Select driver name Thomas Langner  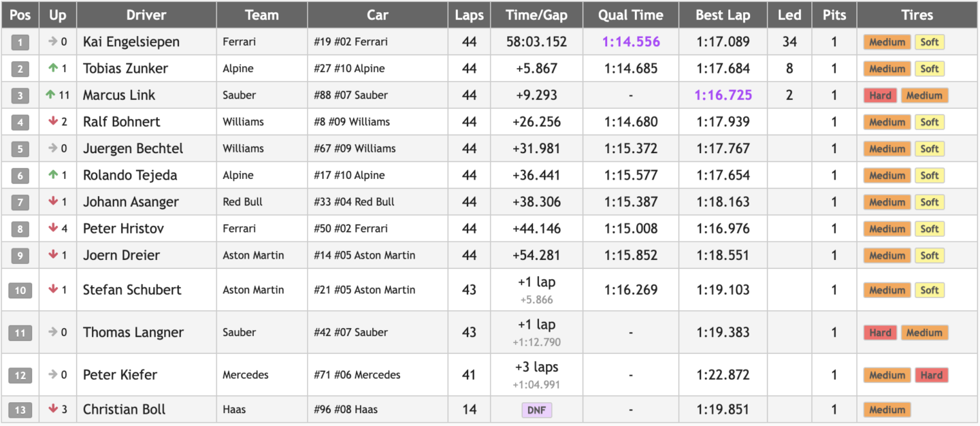[x=133, y=333]
